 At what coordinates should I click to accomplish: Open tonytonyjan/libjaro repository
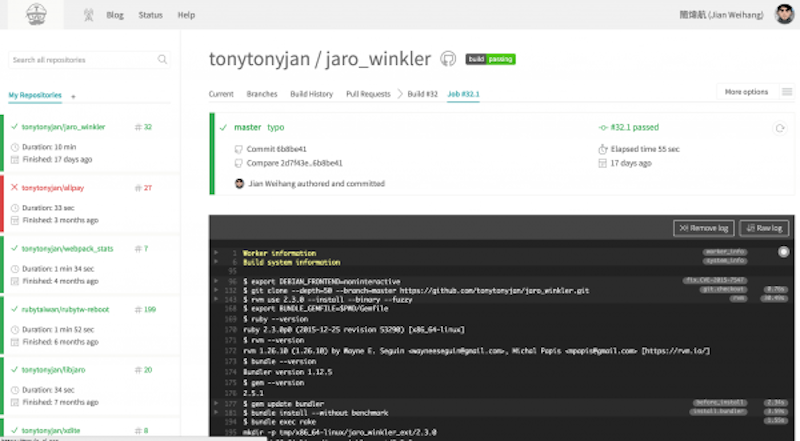coord(53,370)
